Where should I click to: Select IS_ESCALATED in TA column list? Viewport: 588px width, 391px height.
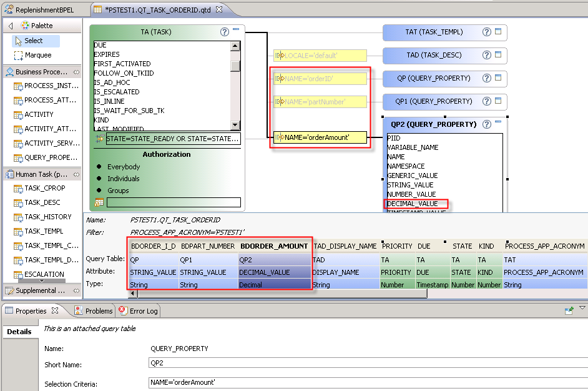[117, 92]
